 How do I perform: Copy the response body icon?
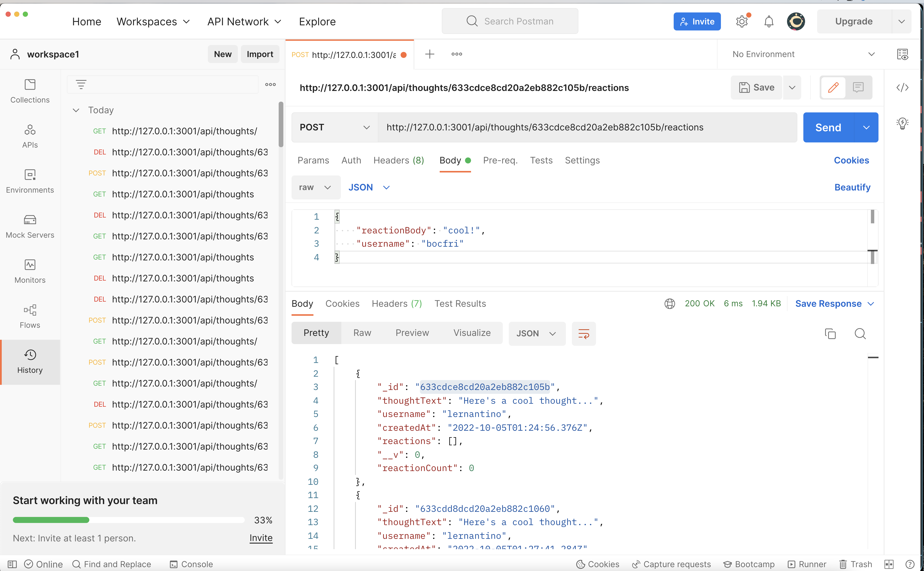coord(830,334)
